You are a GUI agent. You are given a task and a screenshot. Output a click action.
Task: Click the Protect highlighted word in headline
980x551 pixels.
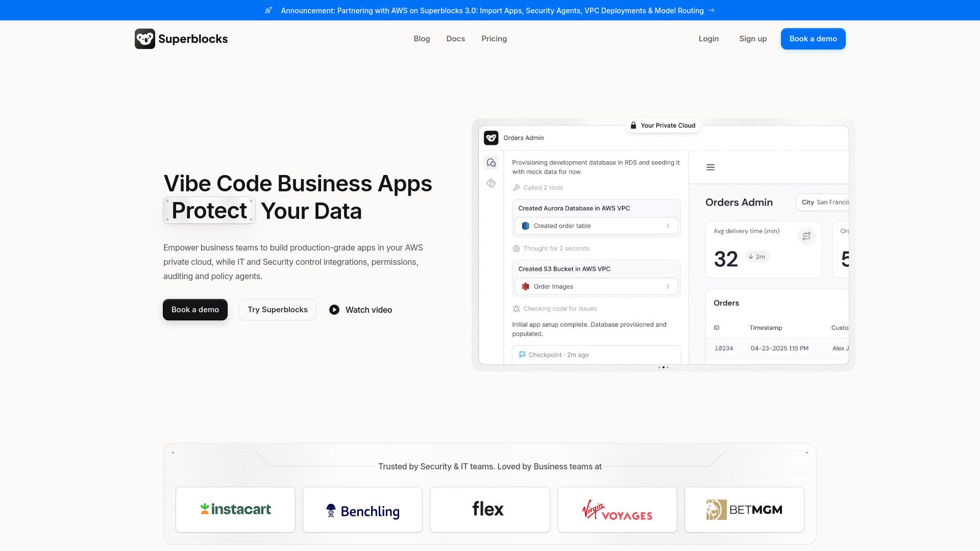point(209,210)
